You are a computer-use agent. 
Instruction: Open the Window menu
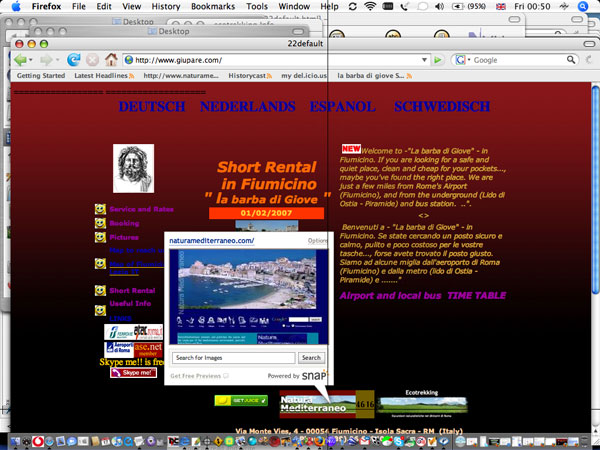(x=294, y=6)
